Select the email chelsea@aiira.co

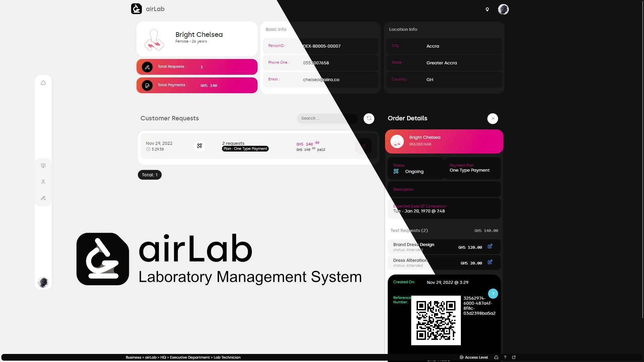tap(321, 80)
